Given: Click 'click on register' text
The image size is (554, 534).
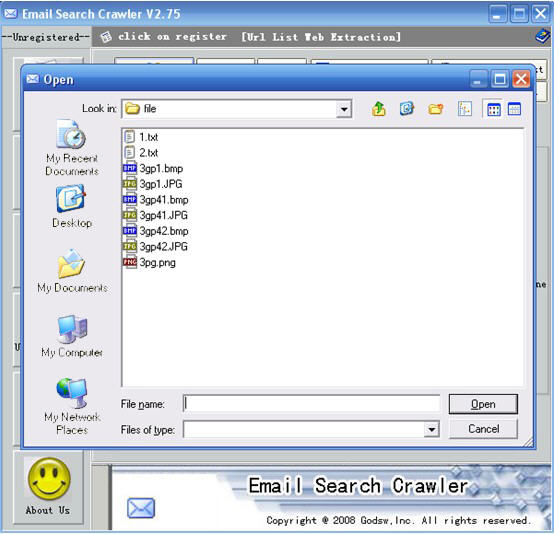Looking at the screenshot, I should [172, 36].
